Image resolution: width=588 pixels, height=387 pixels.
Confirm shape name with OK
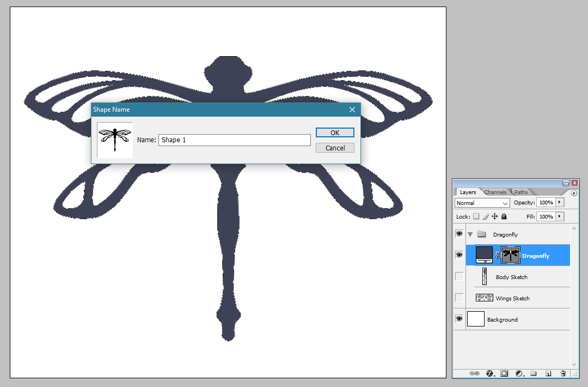click(x=335, y=132)
